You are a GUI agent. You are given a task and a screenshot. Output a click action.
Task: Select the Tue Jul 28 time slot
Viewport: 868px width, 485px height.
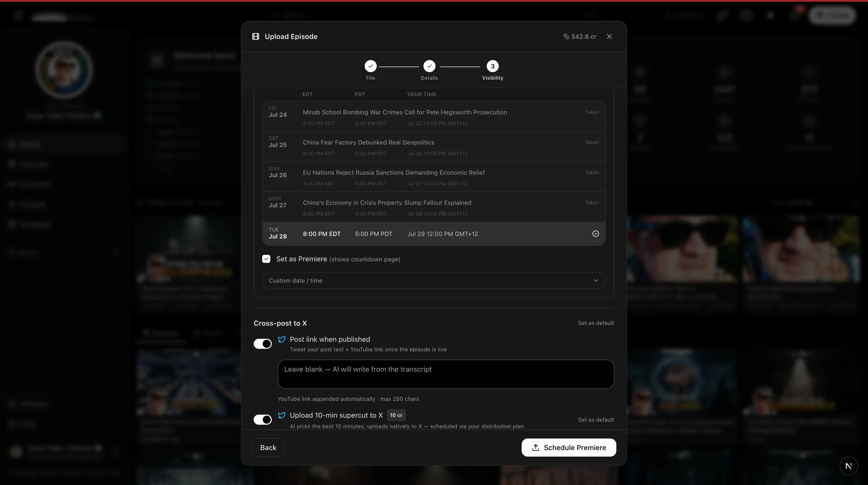(434, 233)
